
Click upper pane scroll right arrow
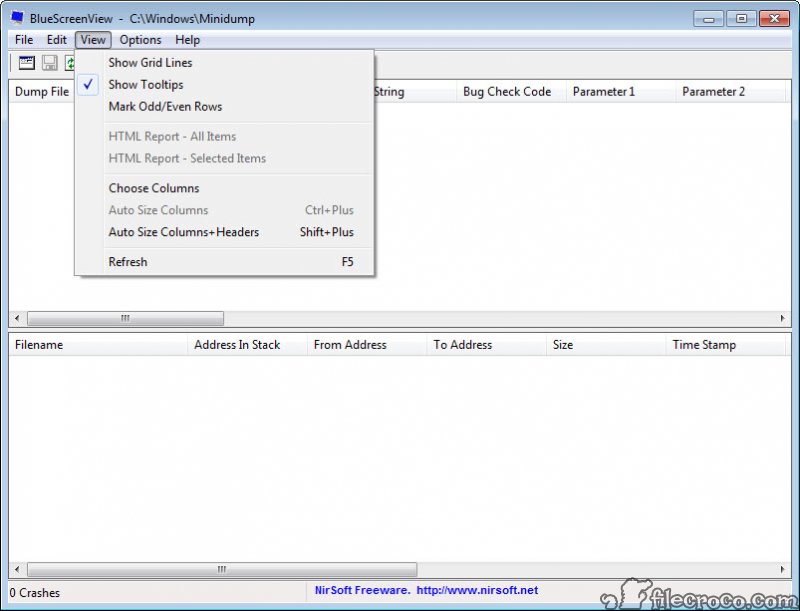783,318
